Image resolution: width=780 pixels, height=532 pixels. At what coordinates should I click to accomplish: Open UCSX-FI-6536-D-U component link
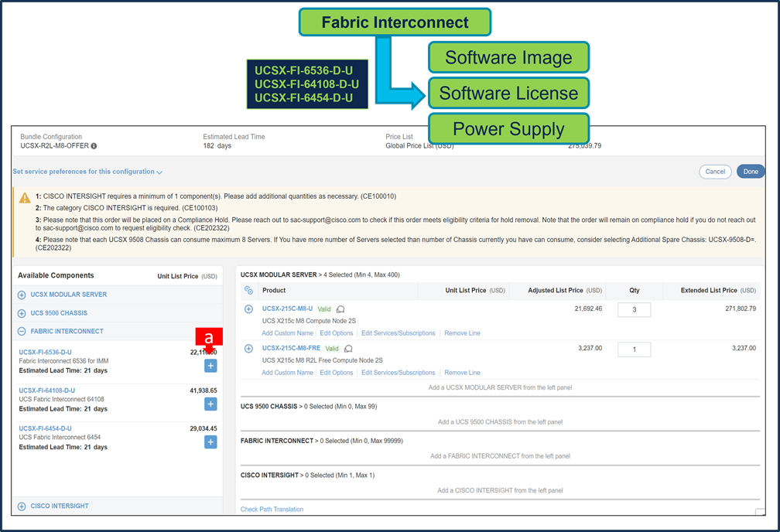tap(45, 352)
